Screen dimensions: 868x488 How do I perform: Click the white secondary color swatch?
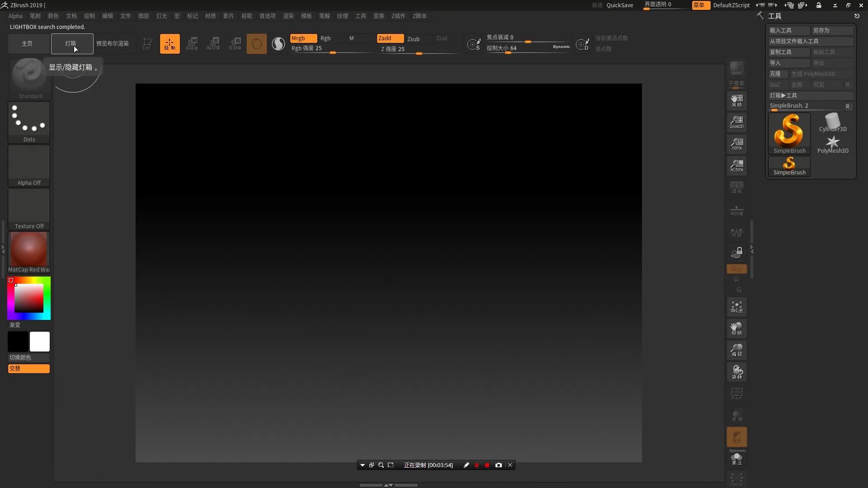[x=40, y=342]
